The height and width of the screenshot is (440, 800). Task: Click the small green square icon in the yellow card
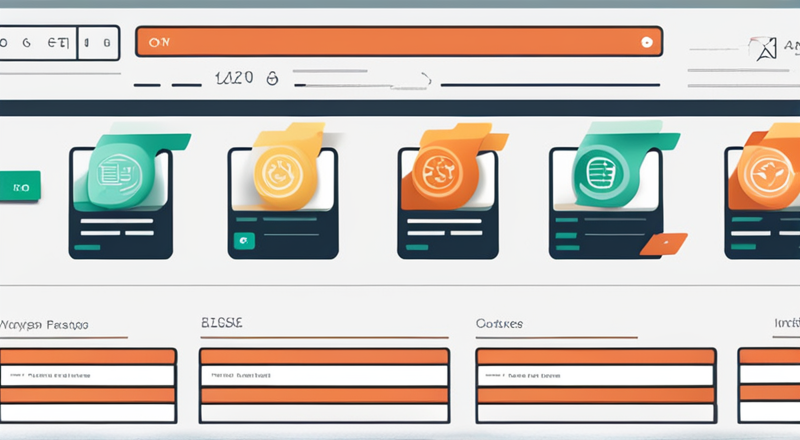(x=244, y=240)
